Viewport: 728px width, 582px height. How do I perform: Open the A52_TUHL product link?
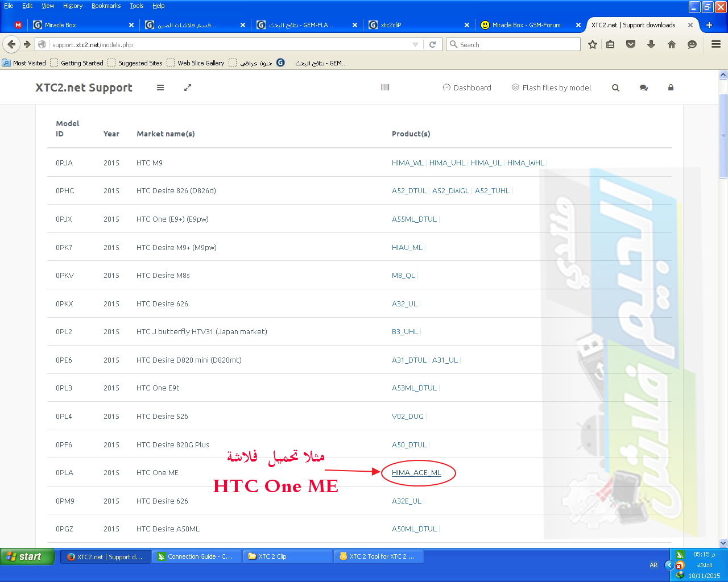tap(492, 191)
